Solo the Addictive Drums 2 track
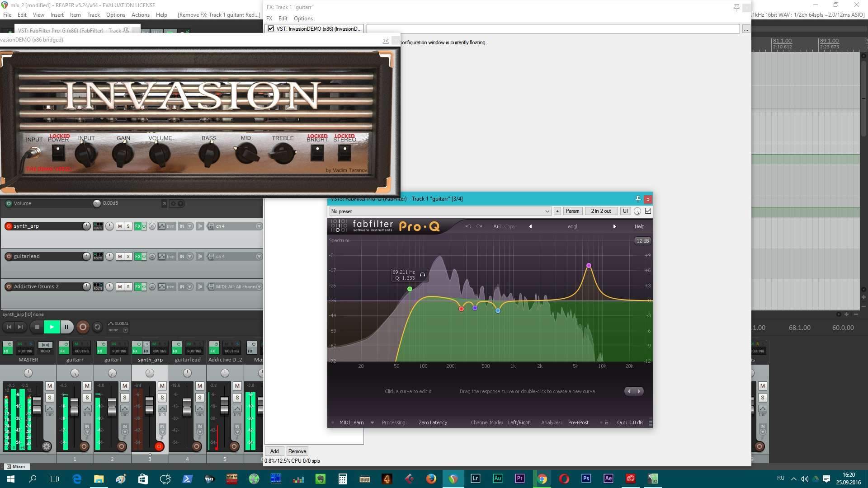Viewport: 868px width, 488px height. (x=128, y=286)
